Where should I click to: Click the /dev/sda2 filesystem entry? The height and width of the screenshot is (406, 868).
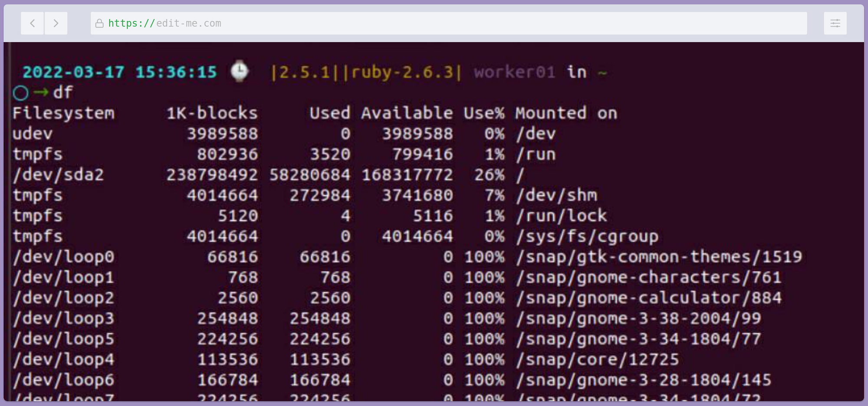[58, 175]
